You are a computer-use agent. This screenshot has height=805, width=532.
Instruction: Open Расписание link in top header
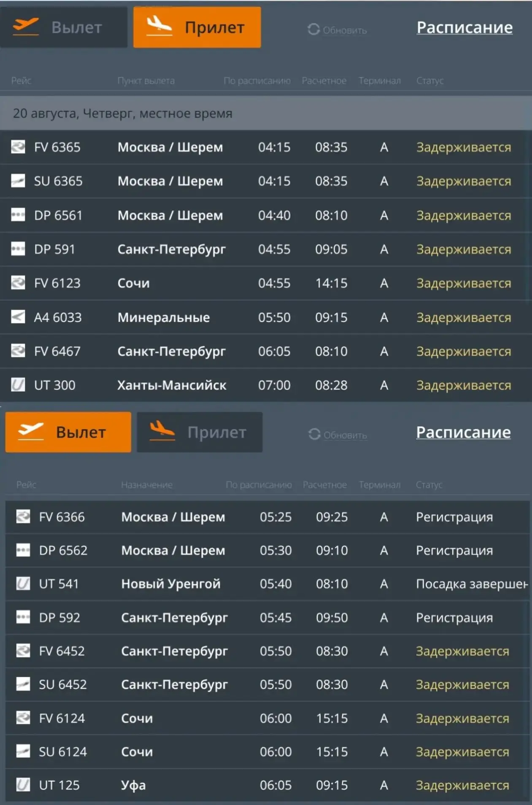tap(464, 27)
